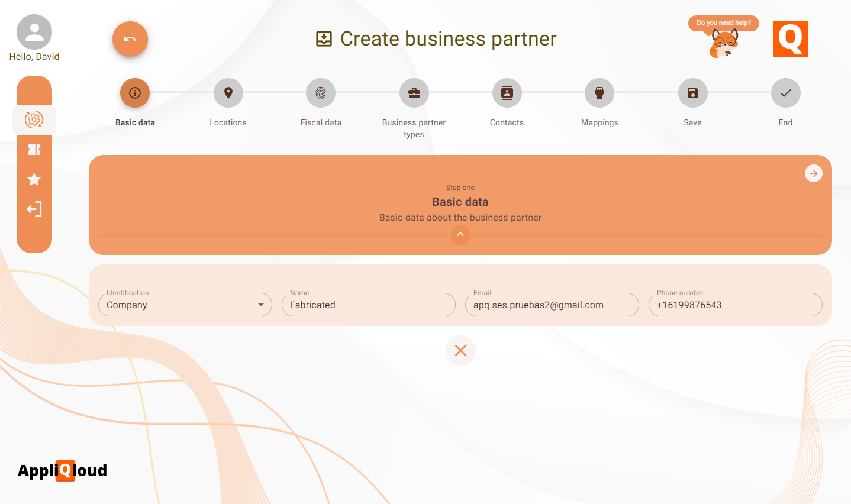Open the Contacts step card icon
Image resolution: width=851 pixels, height=504 pixels.
[x=507, y=93]
